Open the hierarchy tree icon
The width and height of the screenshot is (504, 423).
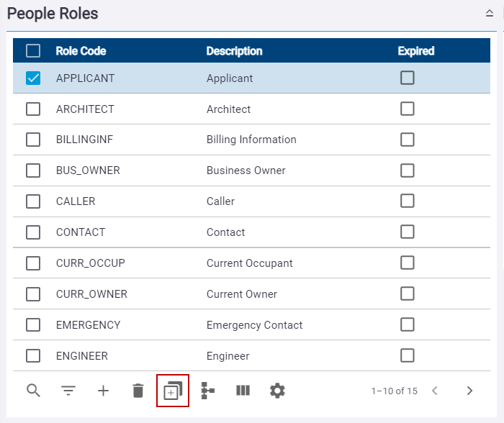207,391
